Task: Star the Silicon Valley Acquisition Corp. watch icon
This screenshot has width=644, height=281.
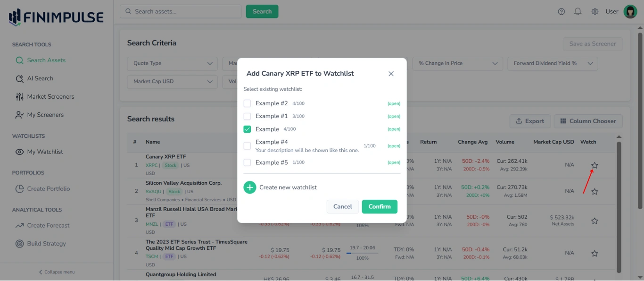Action: pyautogui.click(x=594, y=191)
